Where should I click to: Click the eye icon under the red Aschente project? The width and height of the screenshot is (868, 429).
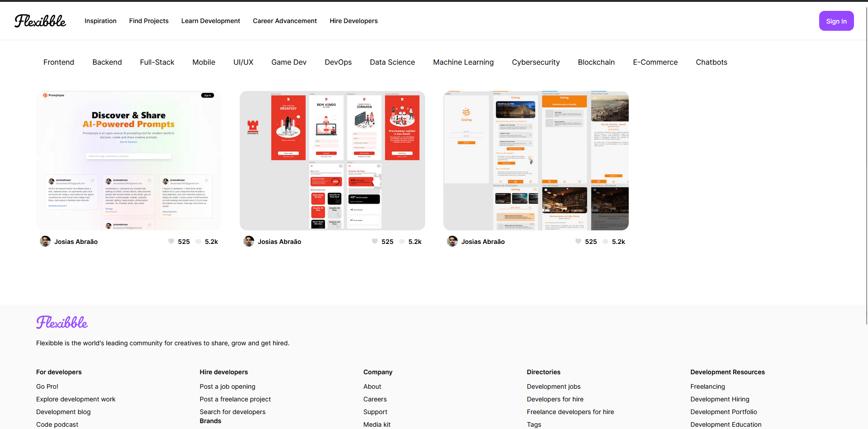coord(402,242)
